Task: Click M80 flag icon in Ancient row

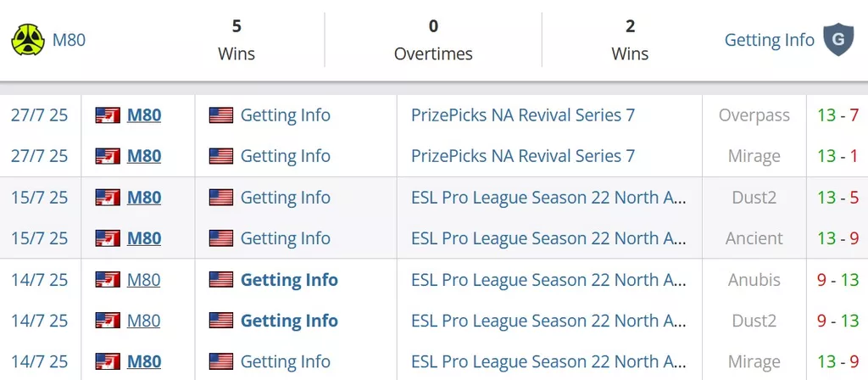Action: point(108,238)
